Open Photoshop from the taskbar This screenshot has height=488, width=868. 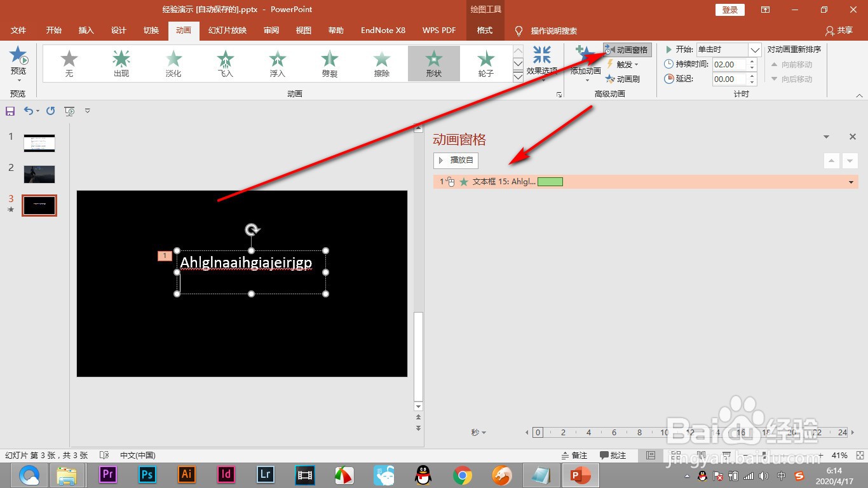(147, 474)
